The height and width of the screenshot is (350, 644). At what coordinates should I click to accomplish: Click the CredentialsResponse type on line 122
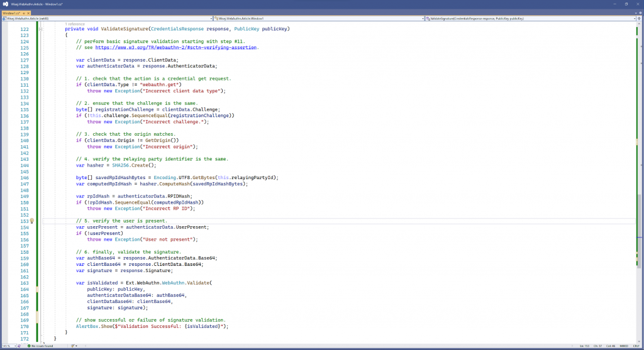[x=177, y=29]
